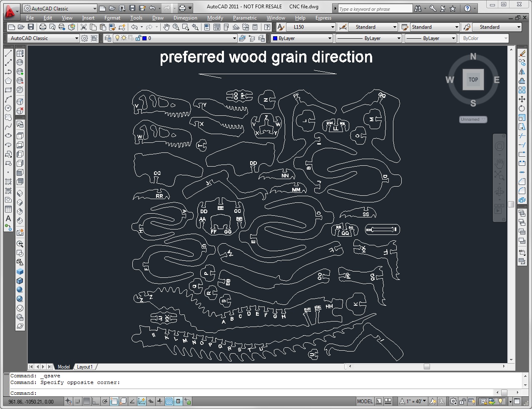
Task: Click the Help question mark toolbar icon
Action: (267, 27)
